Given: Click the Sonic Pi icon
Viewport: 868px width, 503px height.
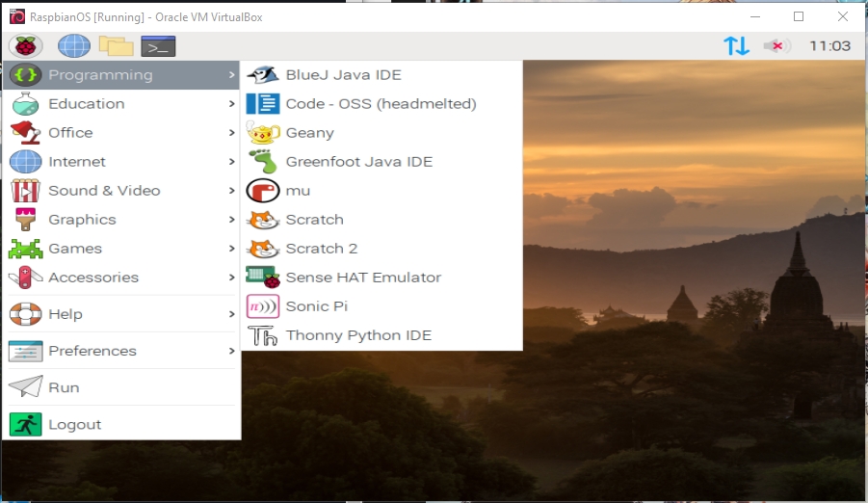Looking at the screenshot, I should (x=263, y=306).
